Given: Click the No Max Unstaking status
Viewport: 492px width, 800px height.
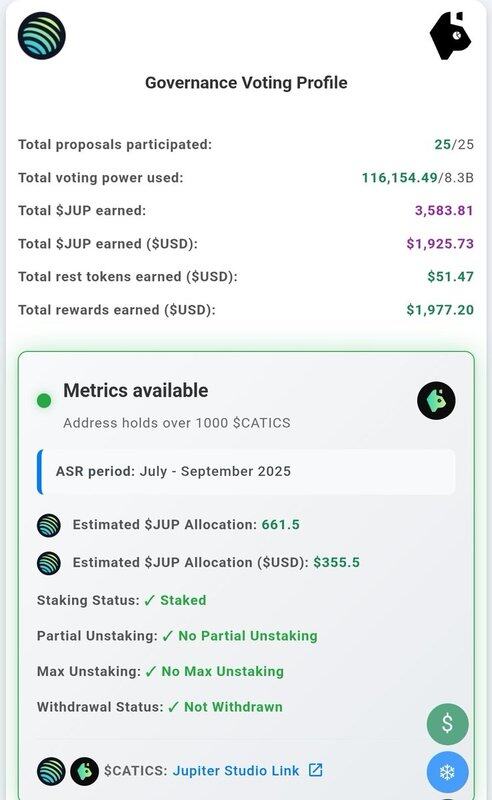Looking at the screenshot, I should (214, 671).
